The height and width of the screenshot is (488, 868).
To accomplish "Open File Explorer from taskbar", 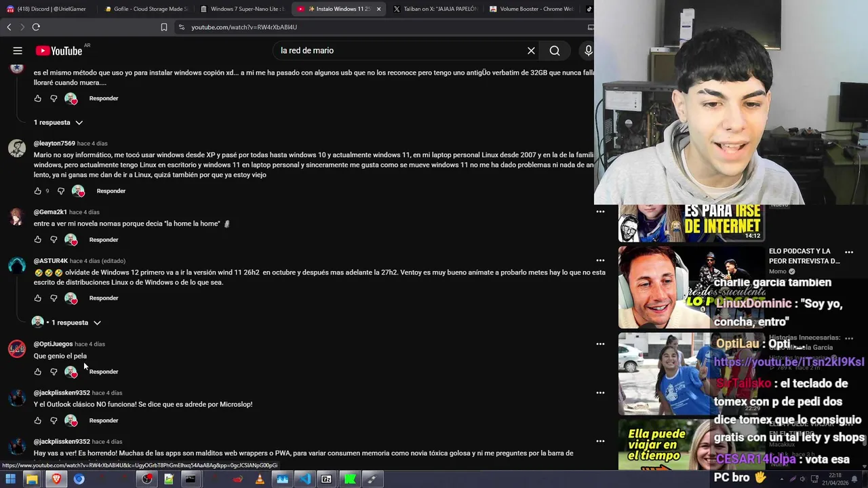I will (31, 479).
